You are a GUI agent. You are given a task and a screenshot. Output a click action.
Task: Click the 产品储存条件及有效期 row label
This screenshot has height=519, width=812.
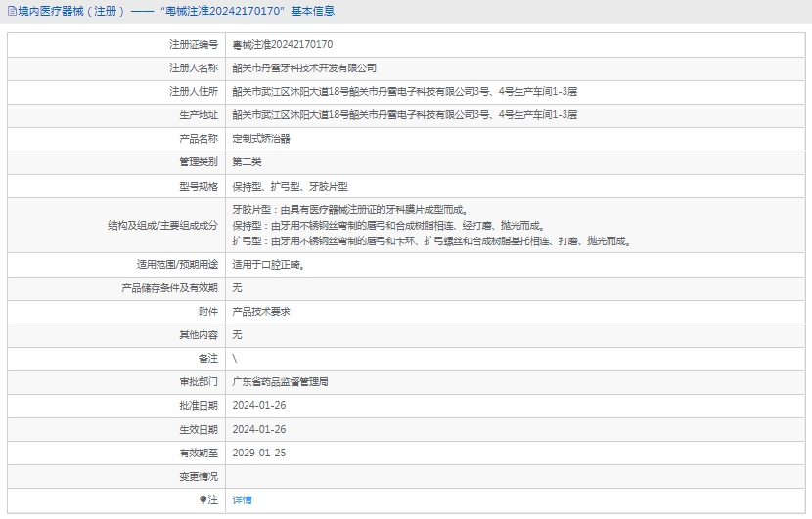168,287
